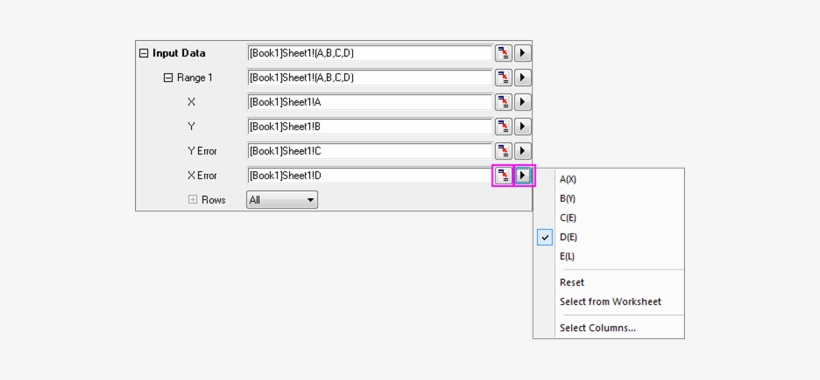This screenshot has width=820, height=380.
Task: Select the 'Input Data' label
Action: coord(179,53)
